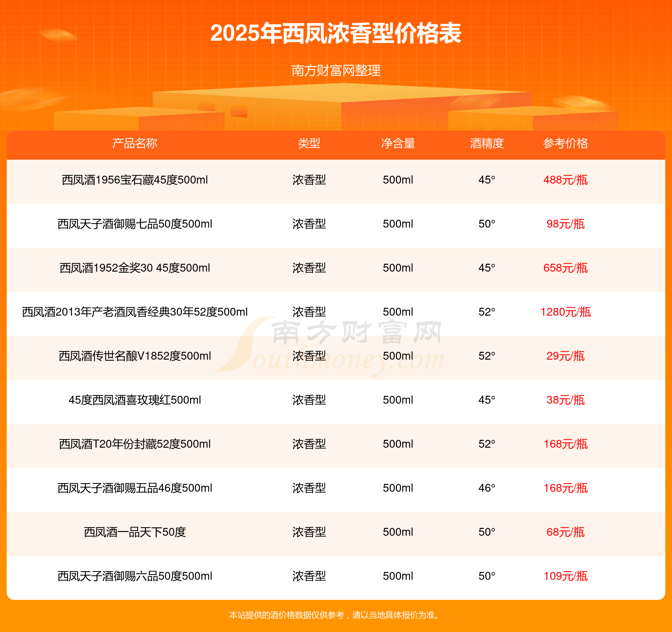This screenshot has width=672, height=632.
Task: Click product name 西凤酒传世名酿V1852度500ml
Action: point(135,356)
